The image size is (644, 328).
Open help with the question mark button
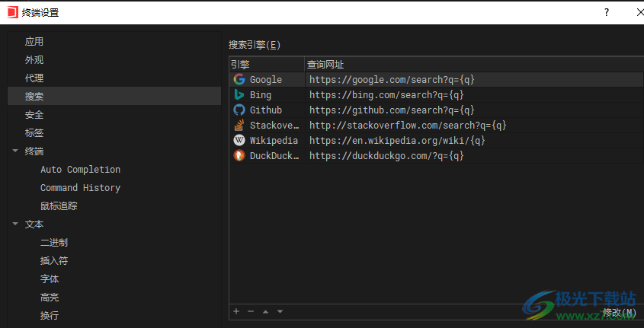coord(606,12)
